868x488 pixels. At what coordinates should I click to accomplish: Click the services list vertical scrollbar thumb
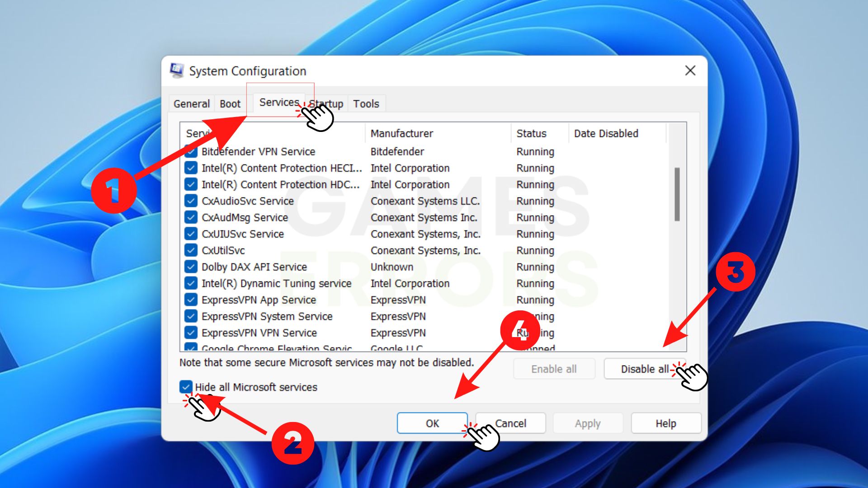tap(677, 194)
